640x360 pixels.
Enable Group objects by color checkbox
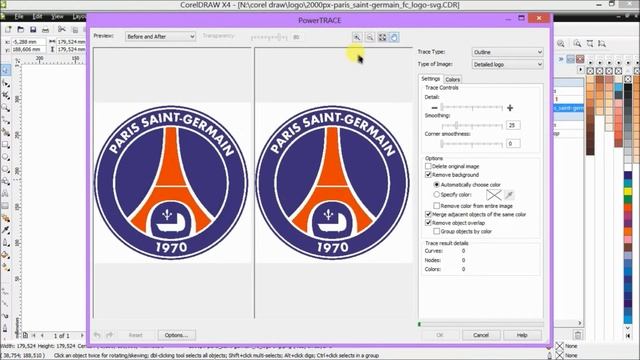pyautogui.click(x=436, y=231)
